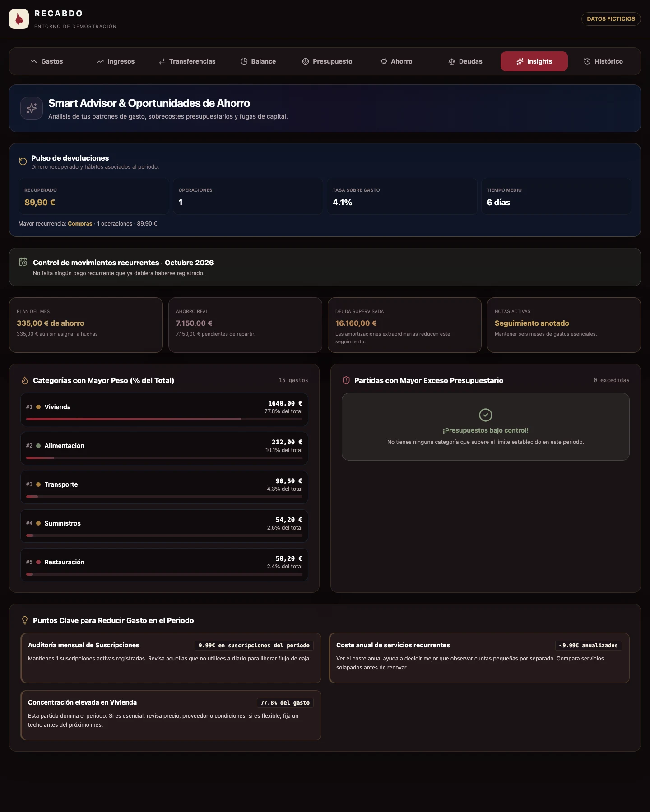Screen dimensions: 650x812
Task: Click the sparkle Smart Advisor icon
Action: pos(32,108)
